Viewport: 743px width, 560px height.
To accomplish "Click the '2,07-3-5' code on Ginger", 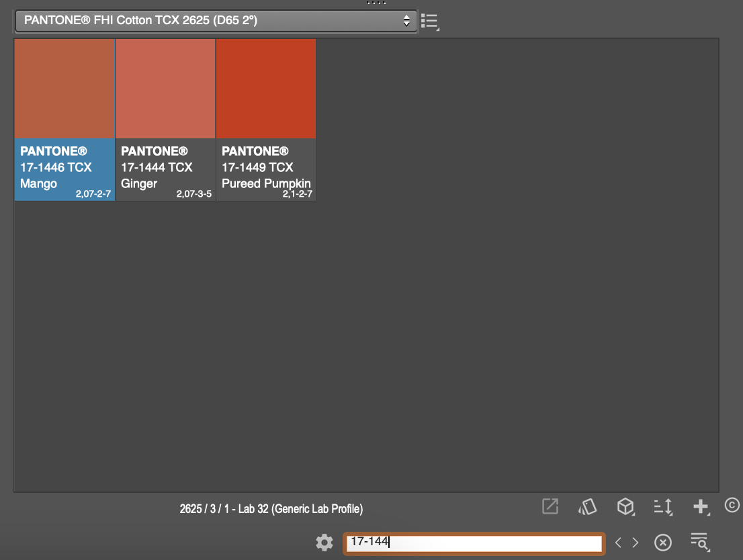I will 194,194.
